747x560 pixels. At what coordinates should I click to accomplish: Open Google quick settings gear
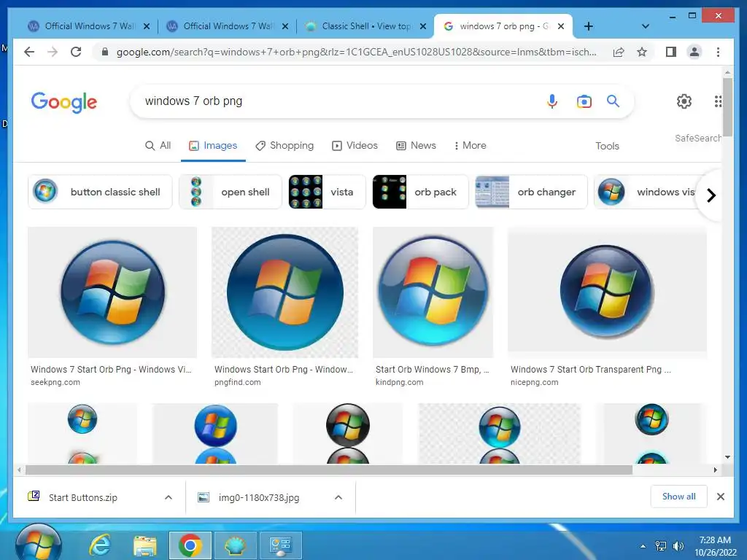click(x=684, y=101)
